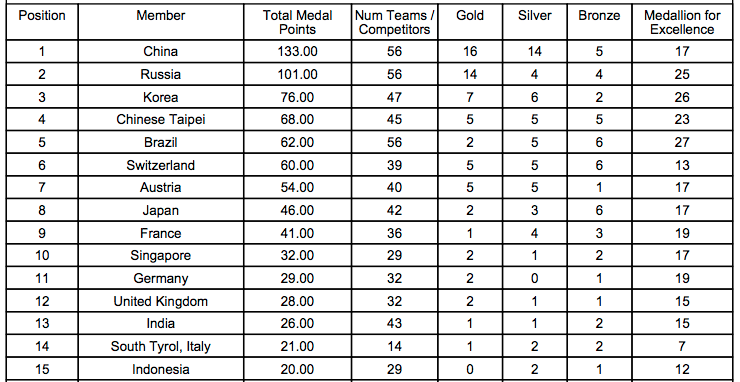The height and width of the screenshot is (382, 740).
Task: Click Brazil's medallion count 27
Action: [x=682, y=142]
